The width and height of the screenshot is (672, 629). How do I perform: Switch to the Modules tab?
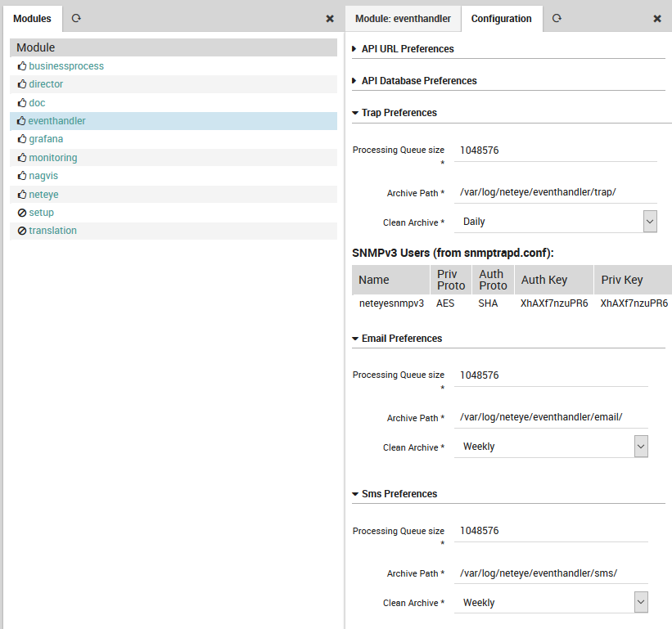[x=32, y=19]
